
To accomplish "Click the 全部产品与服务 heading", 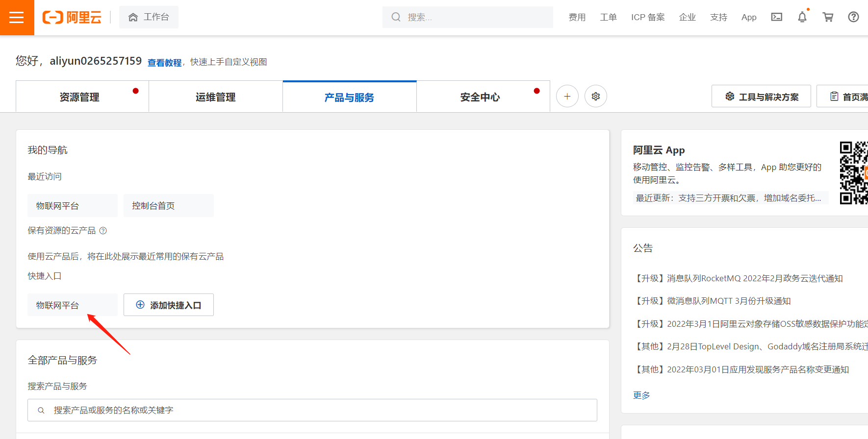I will coord(62,360).
